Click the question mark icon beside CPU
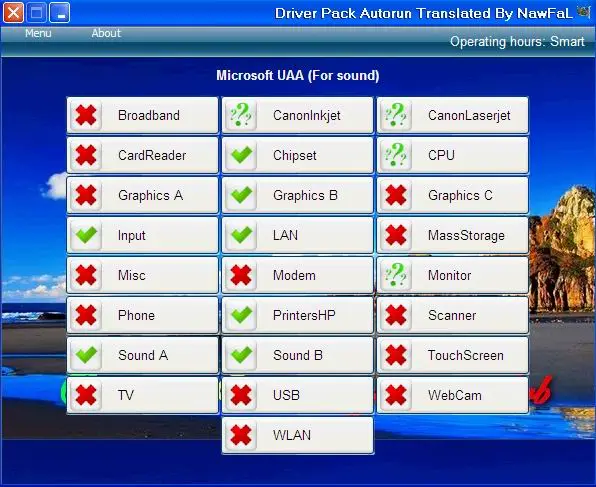Image resolution: width=596 pixels, height=487 pixels. click(x=396, y=155)
